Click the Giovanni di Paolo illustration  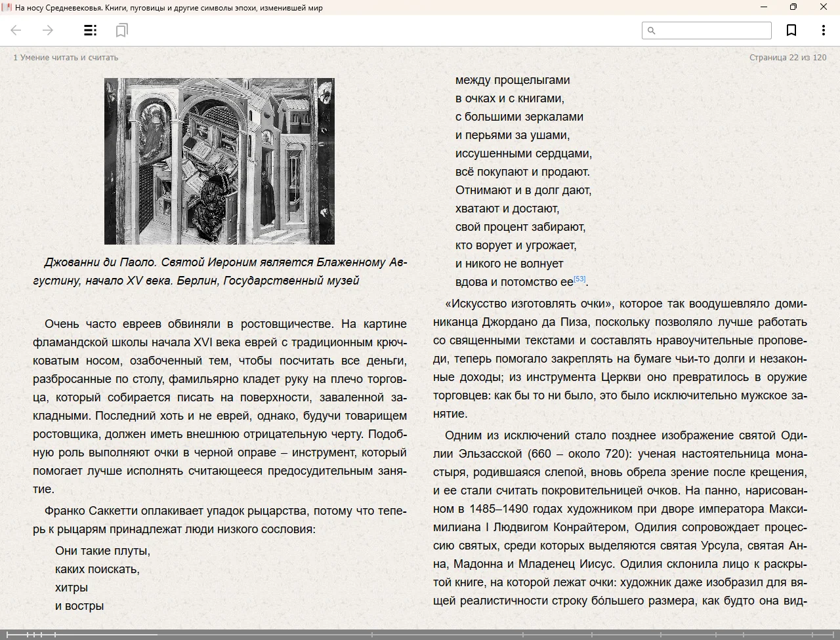pos(219,161)
